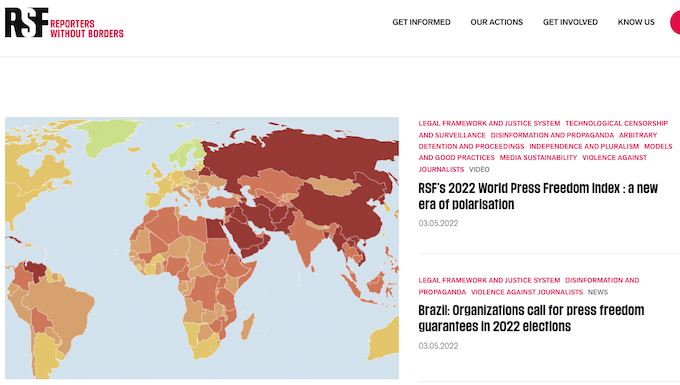Open the GET INVOLVED menu

pos(570,22)
